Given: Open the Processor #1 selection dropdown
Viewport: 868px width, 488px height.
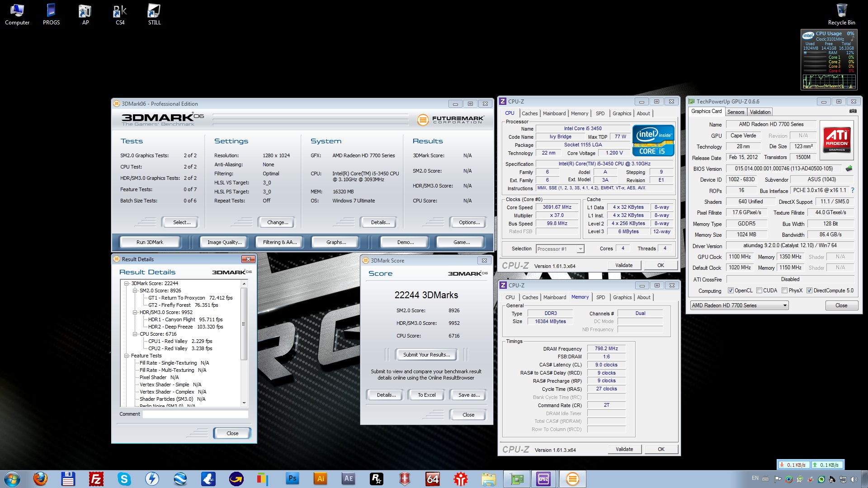Looking at the screenshot, I should click(x=560, y=249).
